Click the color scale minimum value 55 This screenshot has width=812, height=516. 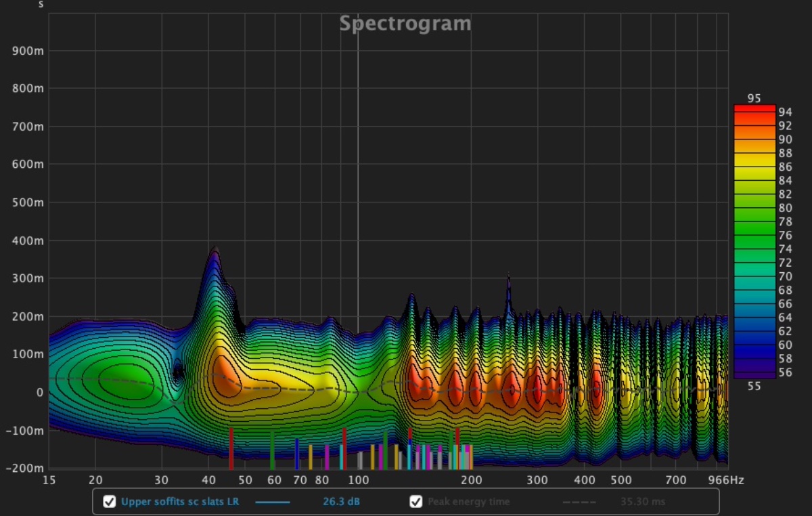click(754, 385)
